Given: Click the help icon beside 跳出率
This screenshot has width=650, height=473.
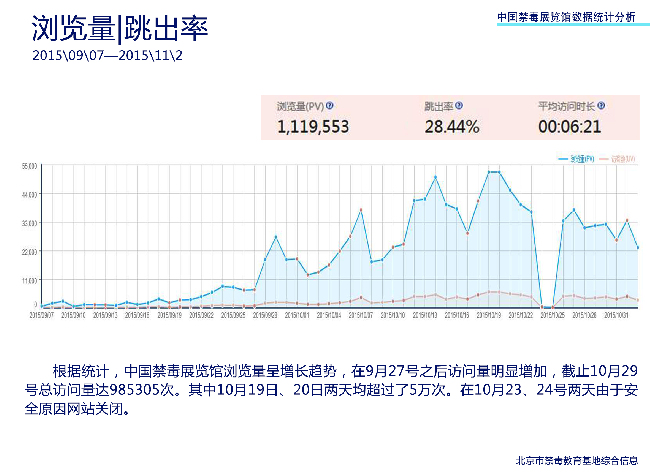Looking at the screenshot, I should 458,105.
